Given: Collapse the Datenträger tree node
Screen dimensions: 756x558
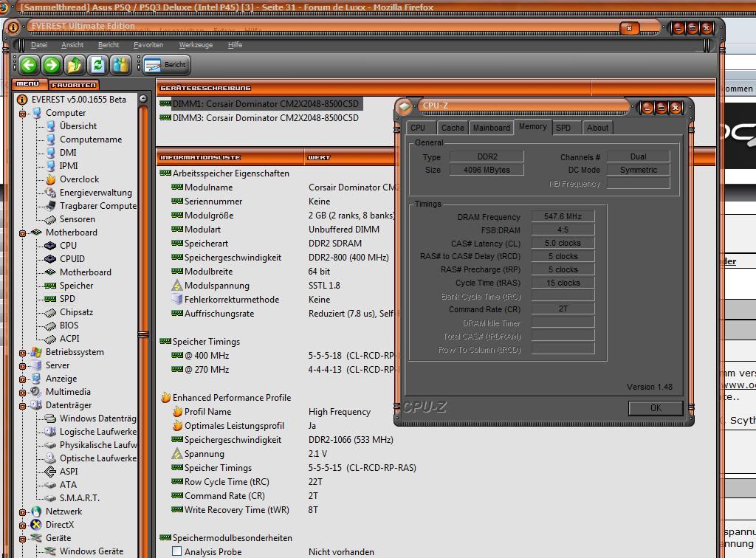Looking at the screenshot, I should (22, 406).
